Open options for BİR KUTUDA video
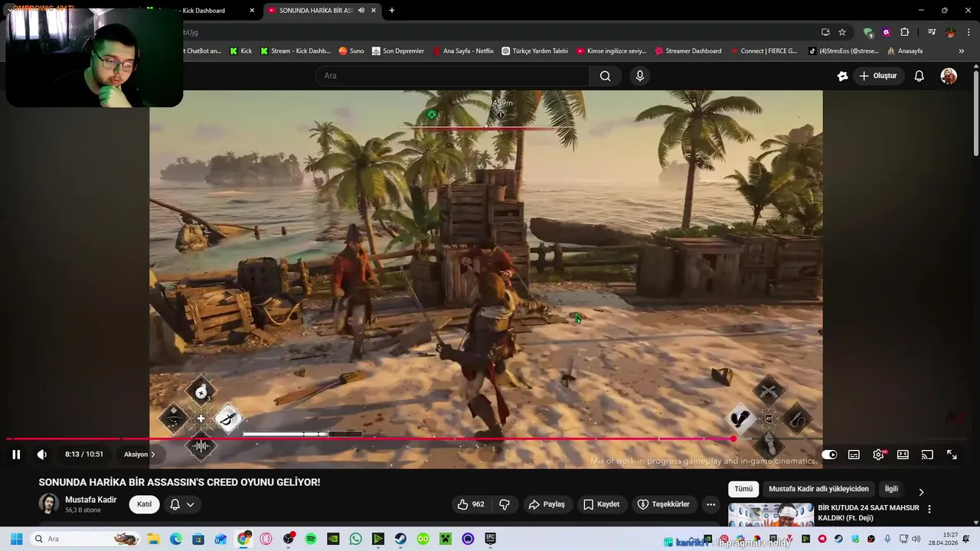The width and height of the screenshot is (980, 551). 929,509
